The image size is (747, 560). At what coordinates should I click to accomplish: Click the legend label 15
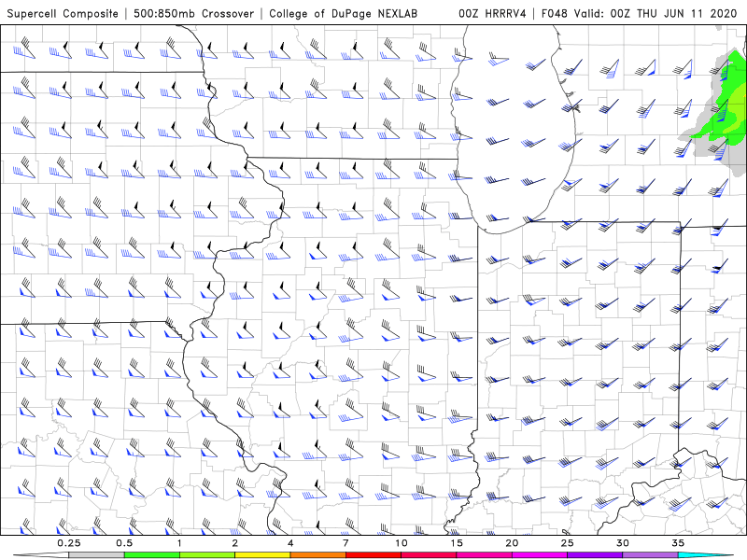point(457,543)
